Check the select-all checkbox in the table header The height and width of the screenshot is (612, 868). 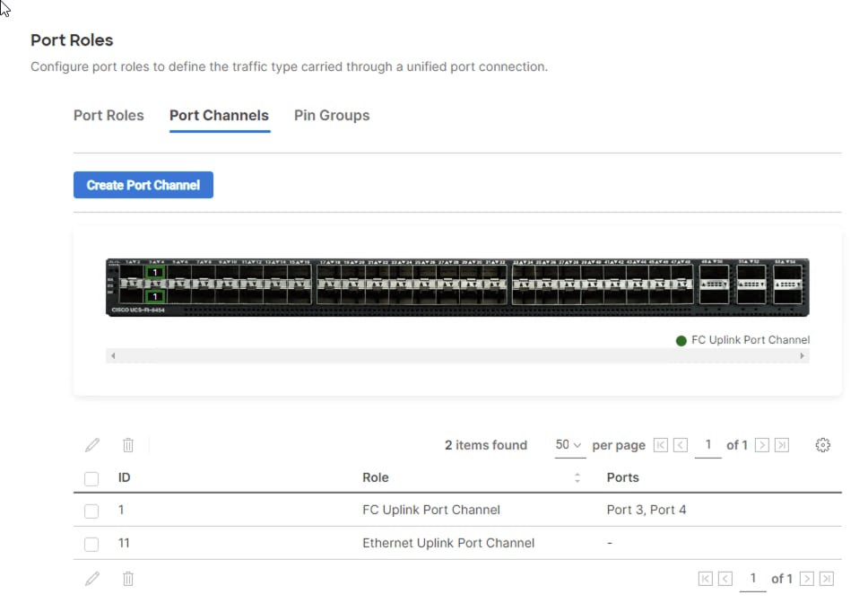point(91,477)
